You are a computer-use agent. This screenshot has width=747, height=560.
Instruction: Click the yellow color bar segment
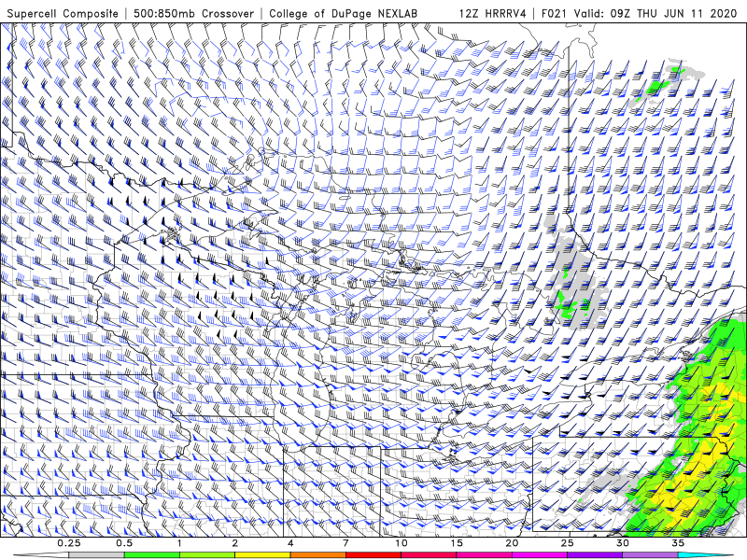click(x=262, y=555)
